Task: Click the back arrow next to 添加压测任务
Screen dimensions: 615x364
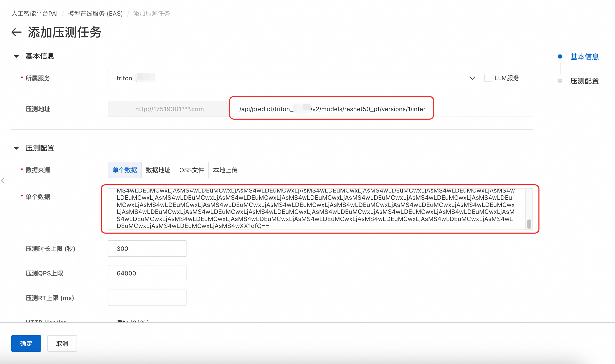Action: [x=16, y=32]
